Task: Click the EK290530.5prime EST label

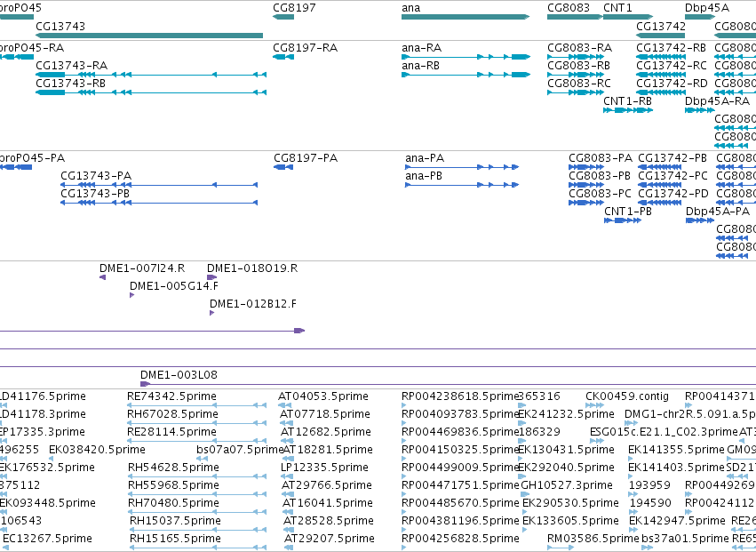Action: (x=570, y=503)
